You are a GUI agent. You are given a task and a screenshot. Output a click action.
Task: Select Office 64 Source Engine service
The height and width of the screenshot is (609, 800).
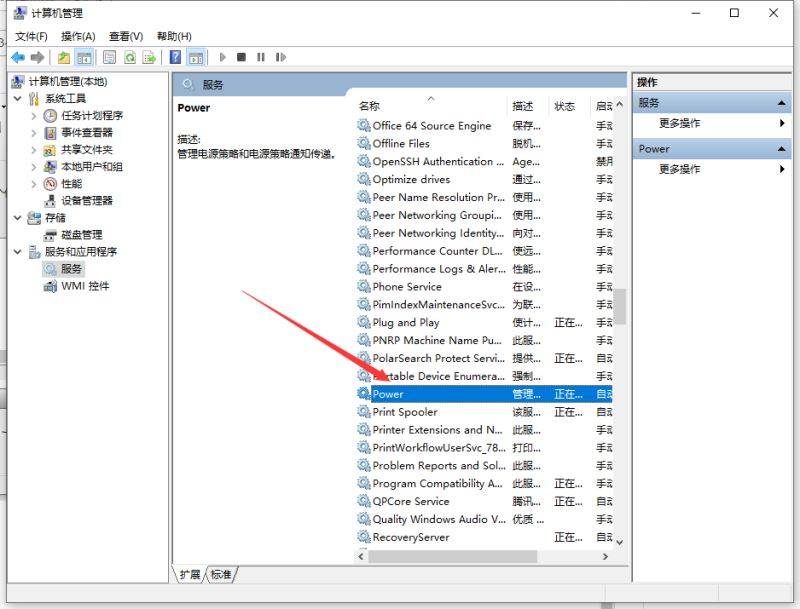coord(484,125)
